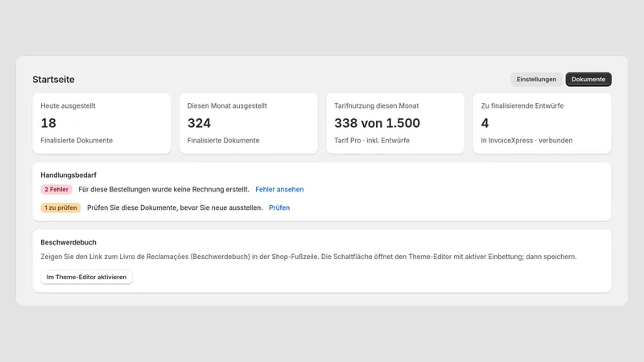Select 'In InvoiceXpress · verbunden' text

click(526, 140)
